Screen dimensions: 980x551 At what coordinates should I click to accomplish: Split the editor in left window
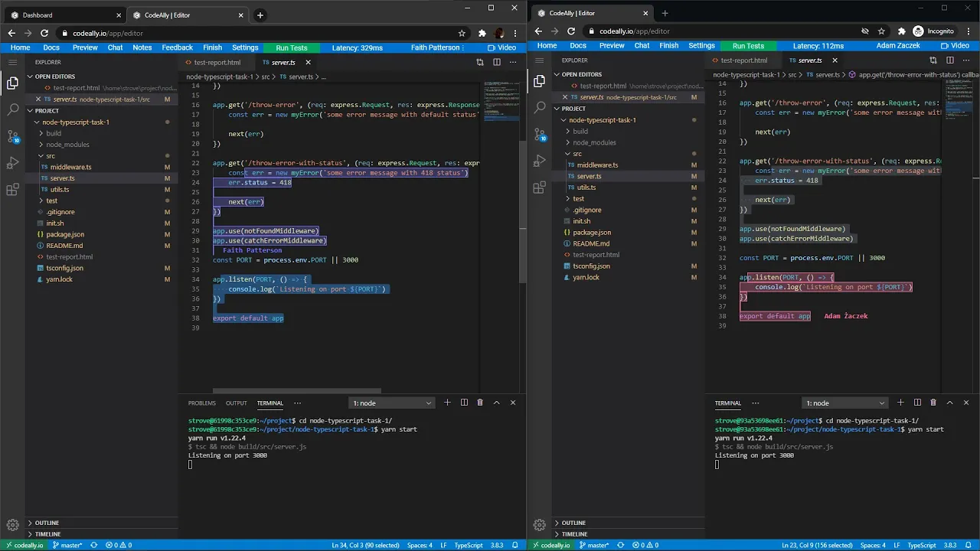[497, 62]
